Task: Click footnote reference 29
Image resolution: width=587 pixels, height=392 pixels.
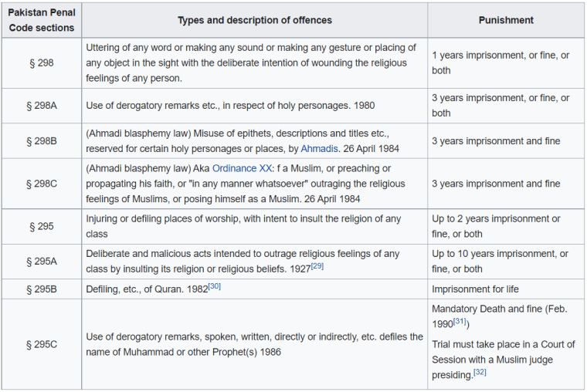Action: point(317,265)
